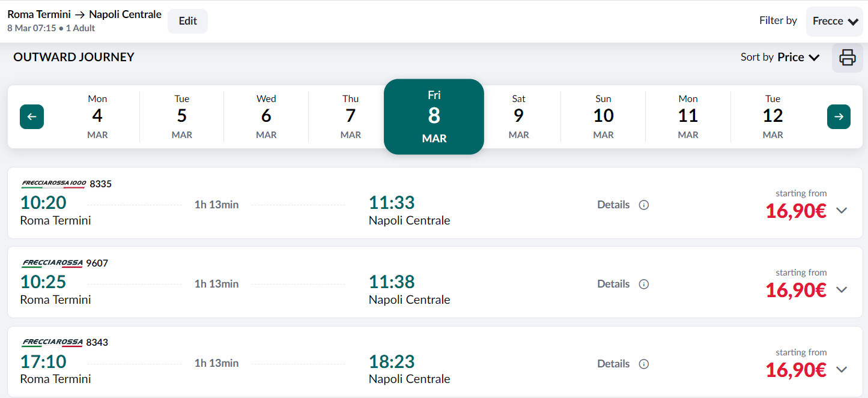Go to previous dates with left arrow
Image resolution: width=868 pixels, height=398 pixels.
point(32,116)
